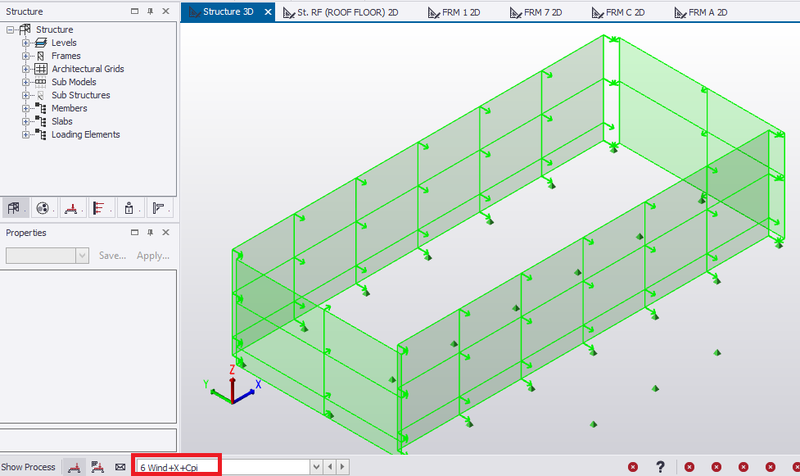This screenshot has width=800, height=476.
Task: Select the Sub Models tree item
Action: point(73,82)
